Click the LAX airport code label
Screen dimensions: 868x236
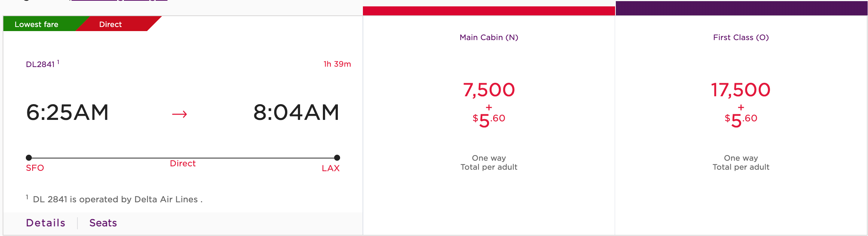(331, 168)
